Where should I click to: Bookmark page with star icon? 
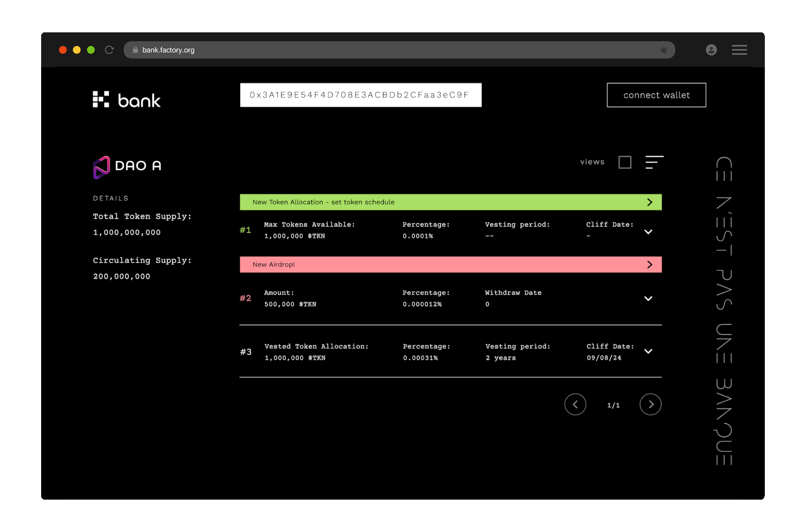[x=663, y=50]
